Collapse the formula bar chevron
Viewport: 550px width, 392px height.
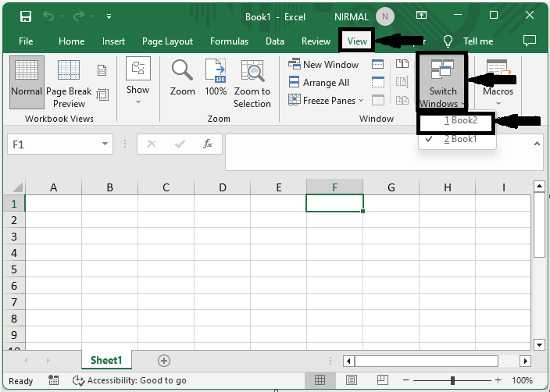(x=537, y=144)
